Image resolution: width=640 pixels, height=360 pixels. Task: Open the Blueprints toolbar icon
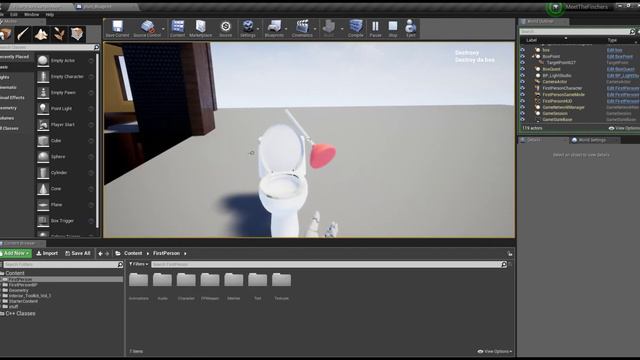click(x=274, y=29)
